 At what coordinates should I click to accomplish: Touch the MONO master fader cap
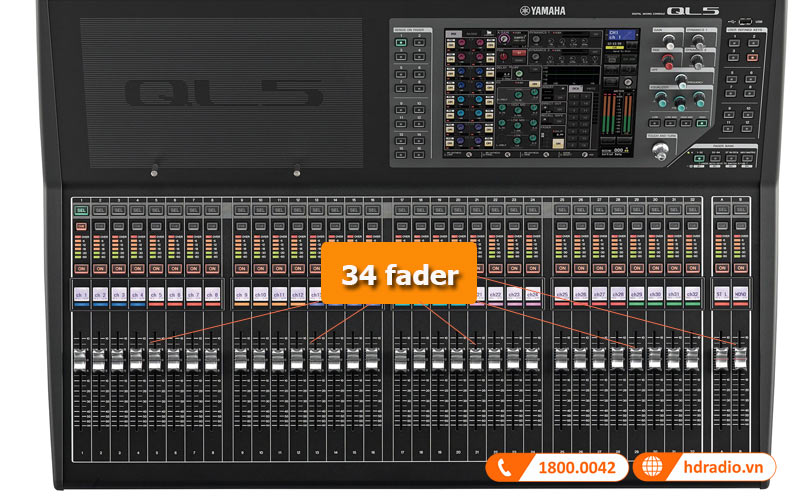[740, 358]
